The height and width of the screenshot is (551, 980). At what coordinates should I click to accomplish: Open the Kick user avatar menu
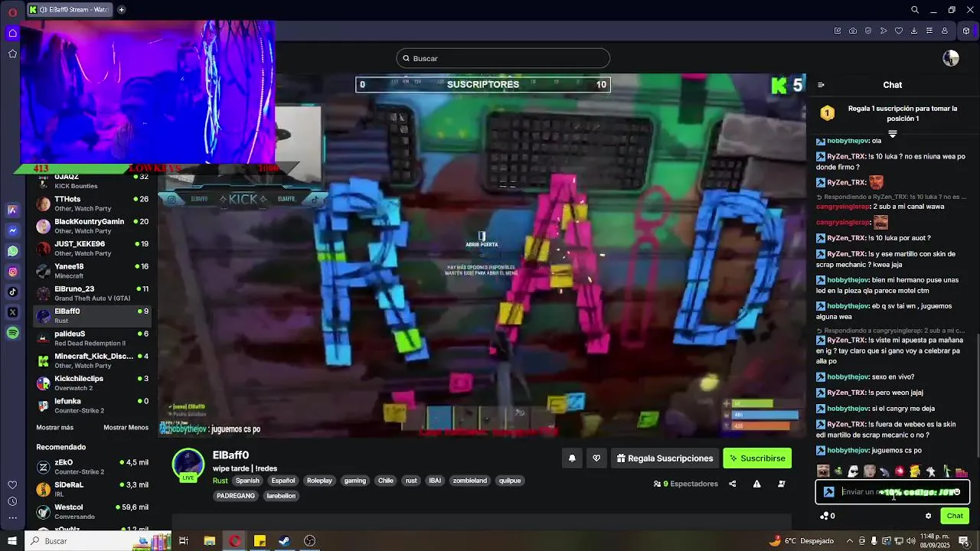pos(951,58)
